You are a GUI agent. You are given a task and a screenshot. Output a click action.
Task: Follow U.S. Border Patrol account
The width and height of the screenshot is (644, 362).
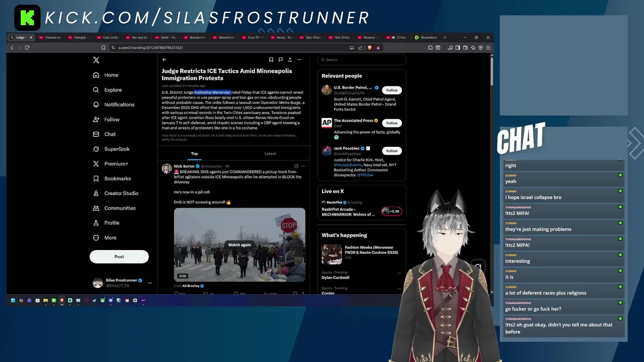click(x=392, y=90)
